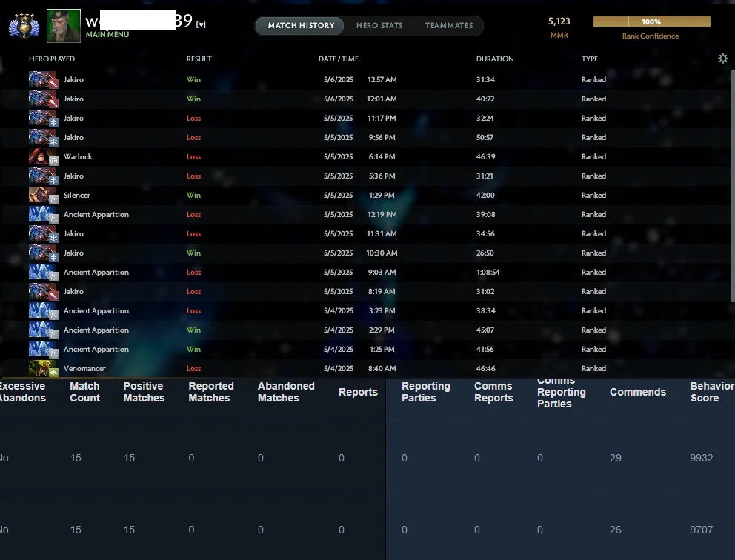Sort by DATE / TIME column header
Image resolution: width=735 pixels, height=560 pixels.
(339, 59)
